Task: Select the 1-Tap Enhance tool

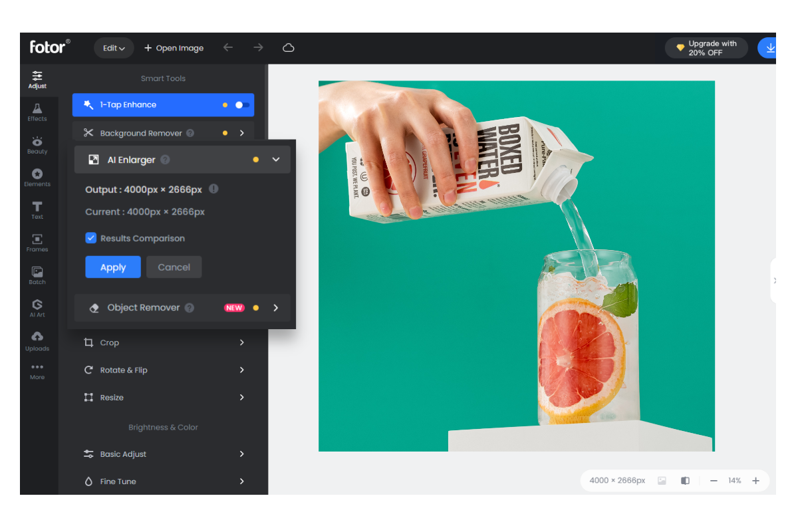Action: [x=163, y=105]
